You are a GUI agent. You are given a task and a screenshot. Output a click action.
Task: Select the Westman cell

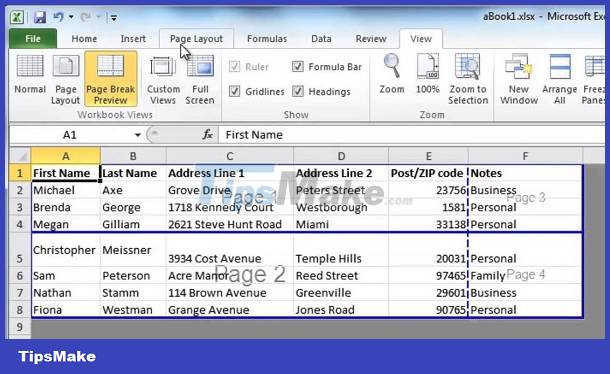coord(133,310)
